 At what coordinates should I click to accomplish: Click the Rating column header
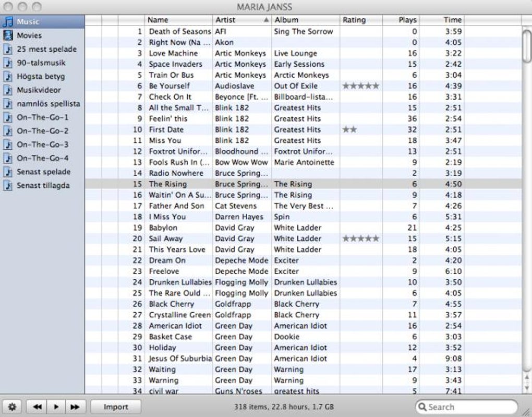[x=361, y=20]
